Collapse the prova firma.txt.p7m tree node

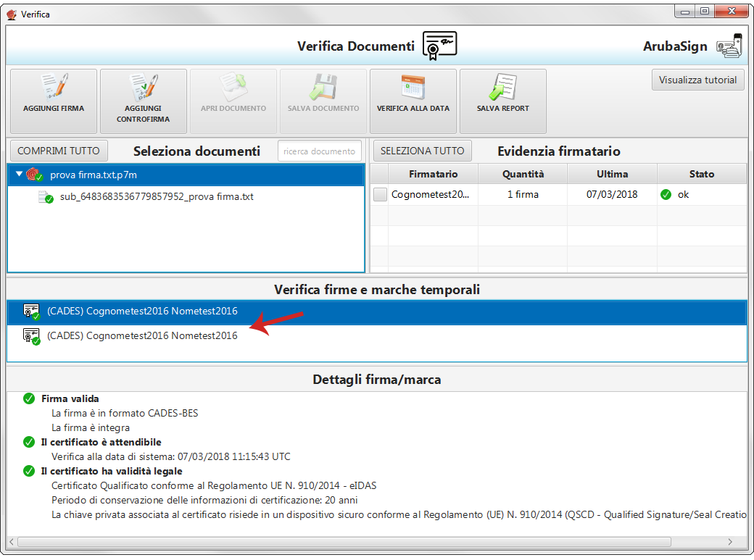[19, 175]
